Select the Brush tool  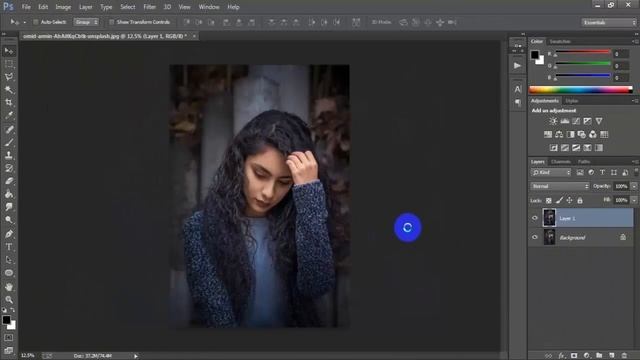pos(9,142)
